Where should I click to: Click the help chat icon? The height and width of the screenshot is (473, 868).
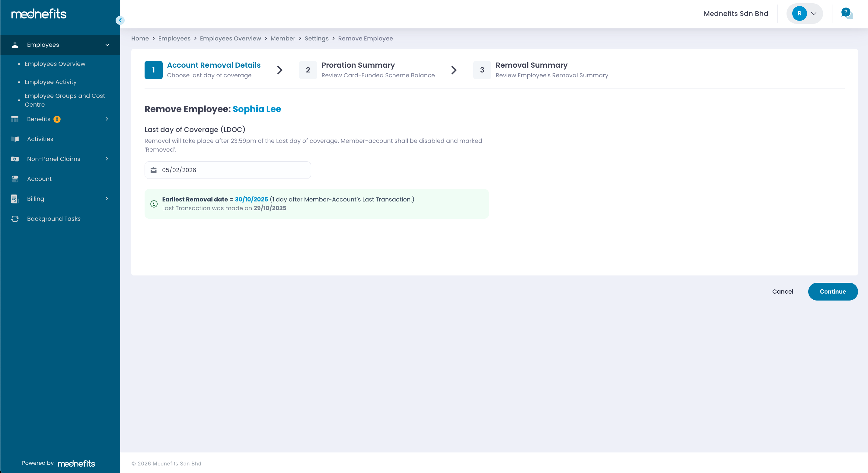846,14
